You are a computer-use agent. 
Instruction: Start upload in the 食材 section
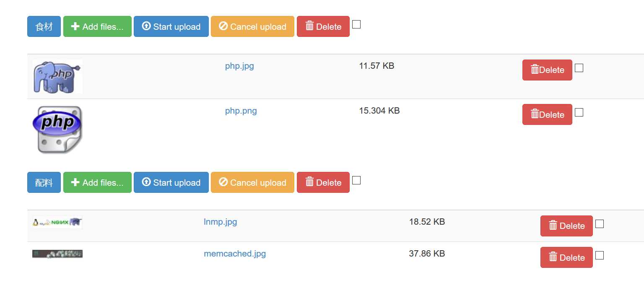(171, 26)
